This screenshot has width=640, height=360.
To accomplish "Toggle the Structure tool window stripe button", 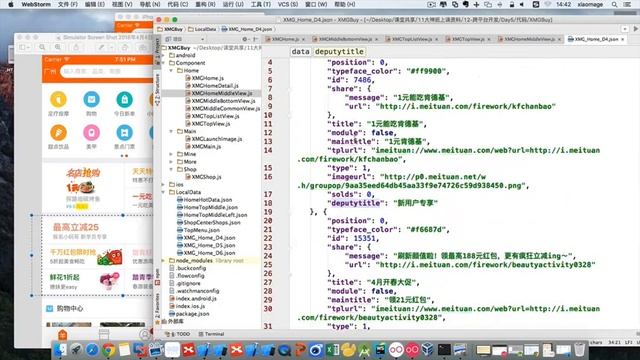I will tap(158, 91).
